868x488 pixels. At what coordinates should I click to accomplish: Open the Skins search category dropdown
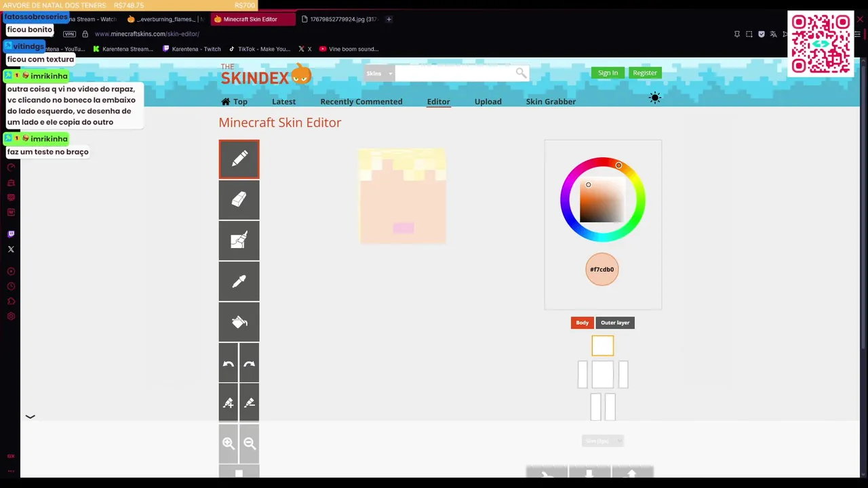coord(379,73)
